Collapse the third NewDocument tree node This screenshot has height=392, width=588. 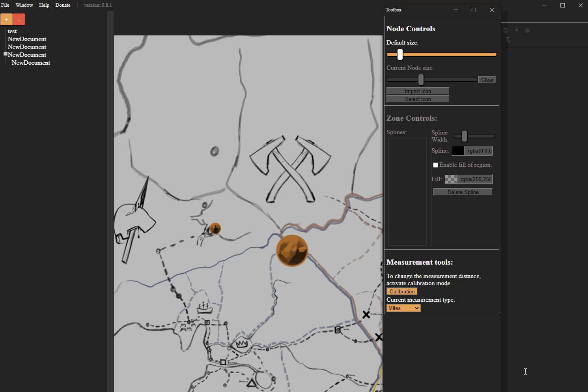point(6,54)
